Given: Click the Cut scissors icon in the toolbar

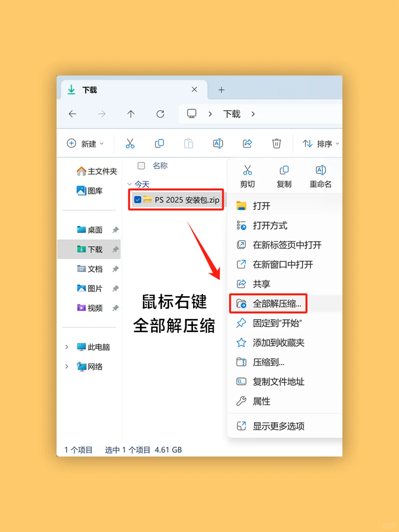Looking at the screenshot, I should point(130,143).
